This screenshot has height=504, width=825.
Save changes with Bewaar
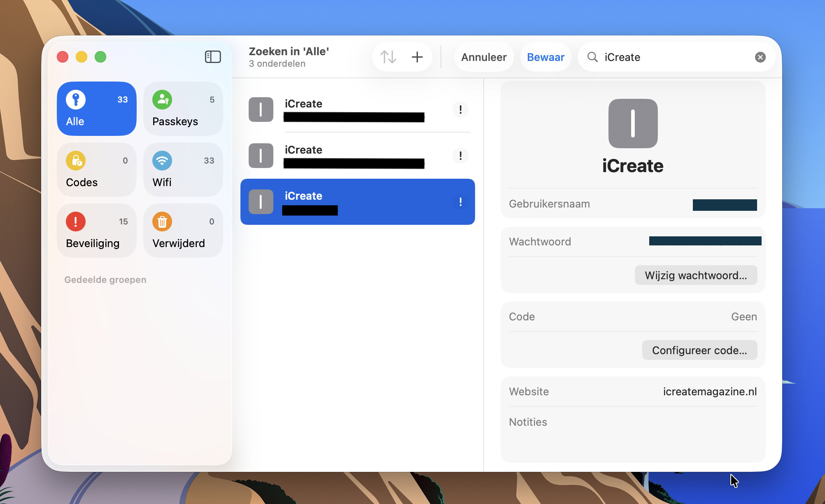[x=545, y=57]
